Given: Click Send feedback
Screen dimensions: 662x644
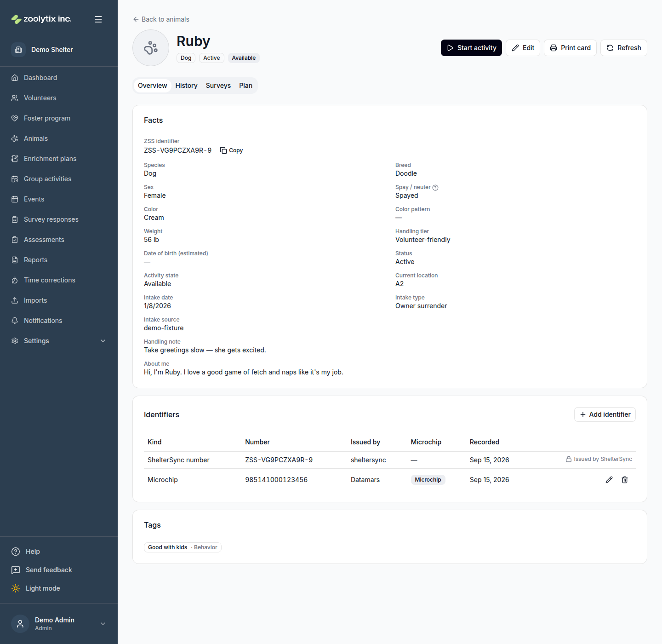Looking at the screenshot, I should click(x=59, y=570).
